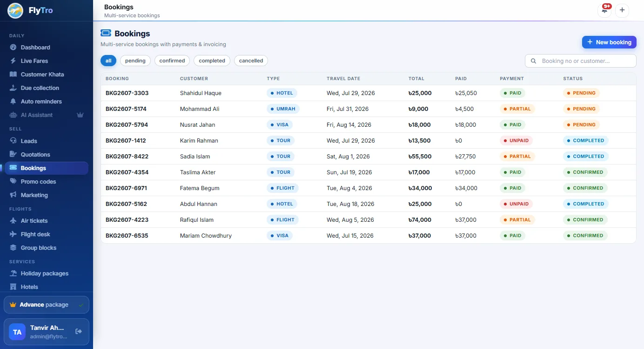Click travel date Sat, Aug 1, 2026
644x349 pixels.
(x=348, y=157)
